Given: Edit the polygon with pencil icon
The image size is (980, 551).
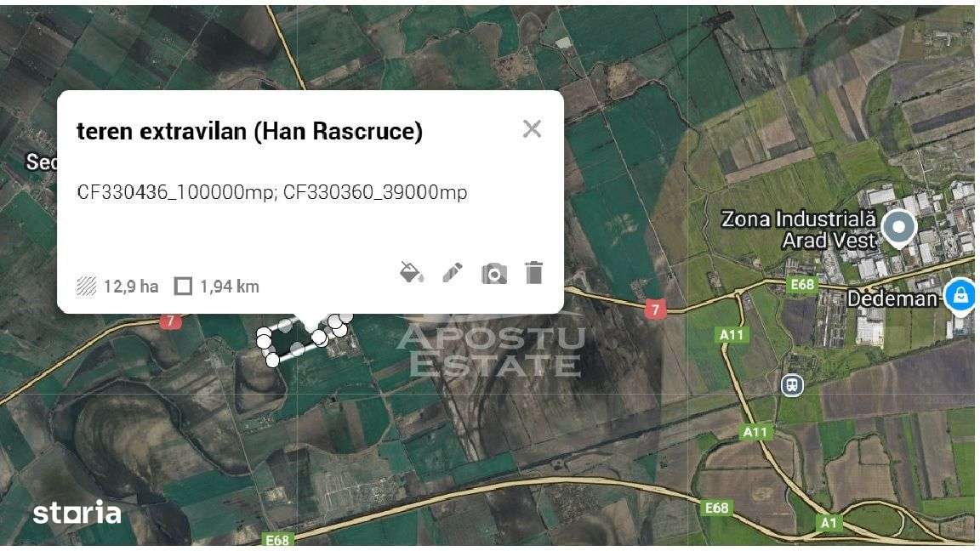Looking at the screenshot, I should pyautogui.click(x=453, y=273).
